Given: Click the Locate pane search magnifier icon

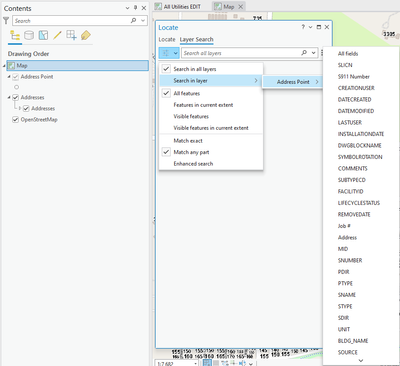Looking at the screenshot, I should 304,53.
